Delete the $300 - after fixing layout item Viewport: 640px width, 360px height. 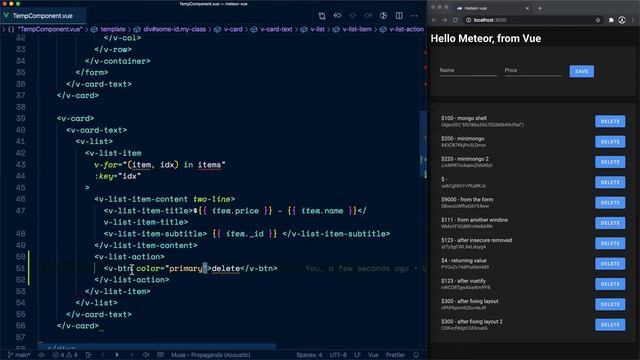pyautogui.click(x=610, y=304)
